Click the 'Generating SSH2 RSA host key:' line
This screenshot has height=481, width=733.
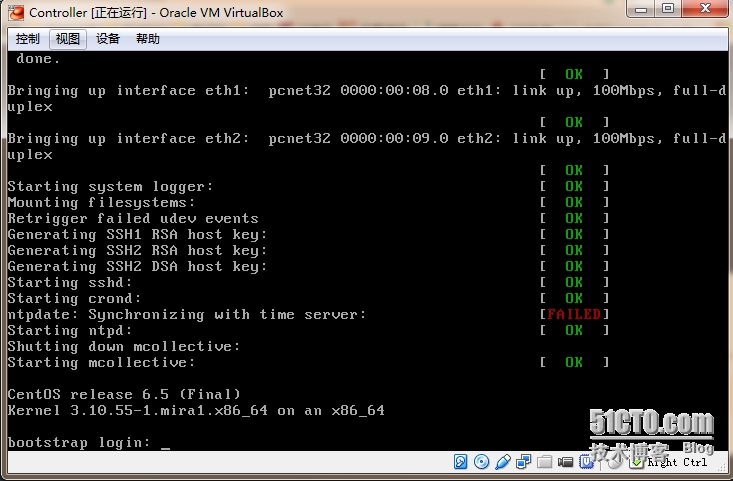point(137,251)
